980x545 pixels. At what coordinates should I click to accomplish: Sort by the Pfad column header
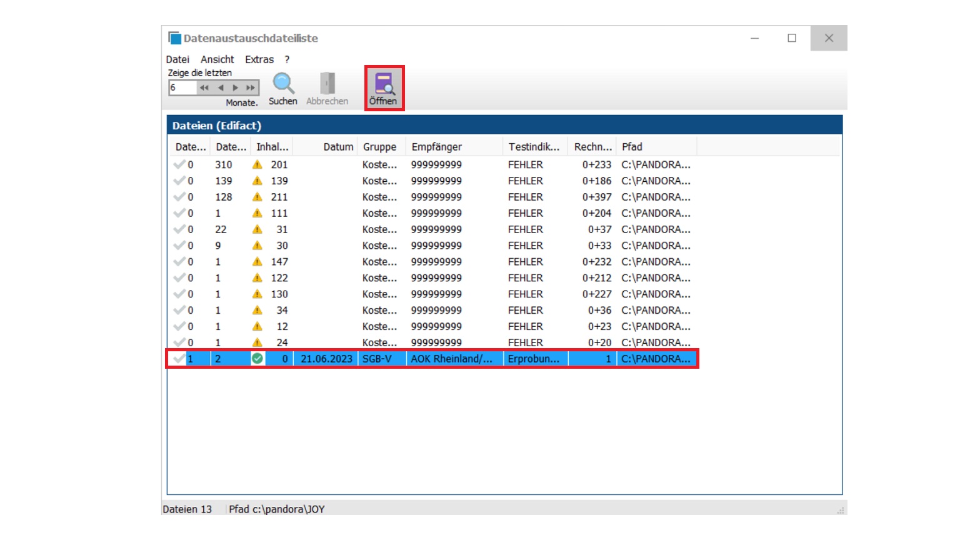pos(656,147)
